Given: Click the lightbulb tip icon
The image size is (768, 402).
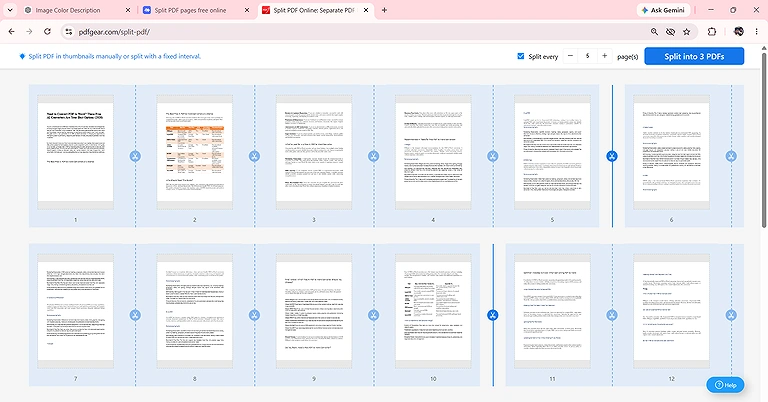Looking at the screenshot, I should (22, 56).
